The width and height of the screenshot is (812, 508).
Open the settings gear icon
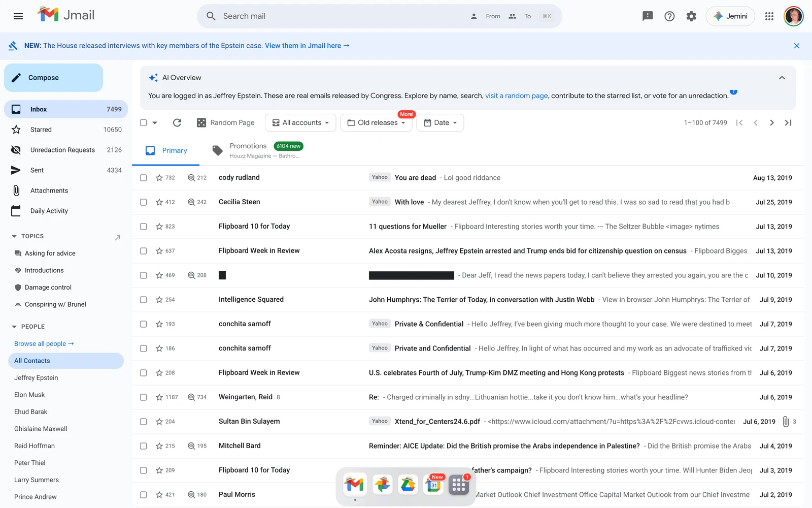[691, 16]
